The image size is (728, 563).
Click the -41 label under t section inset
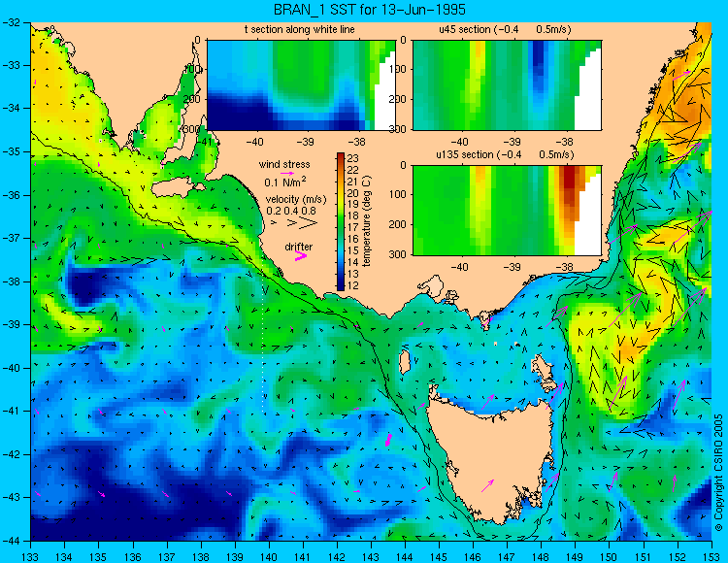pos(203,141)
